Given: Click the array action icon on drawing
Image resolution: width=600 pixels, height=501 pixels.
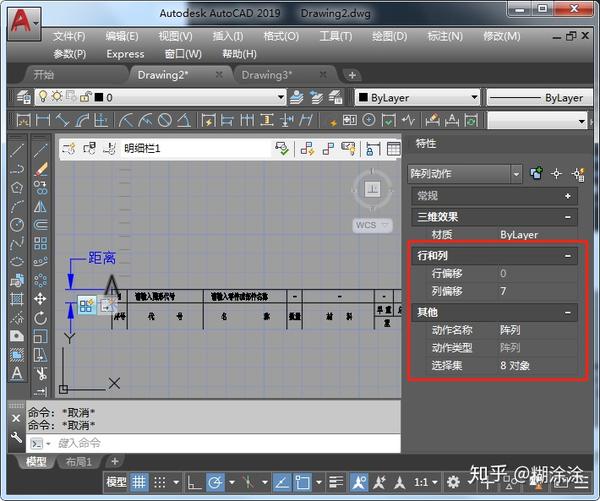Looking at the screenshot, I should [86, 306].
